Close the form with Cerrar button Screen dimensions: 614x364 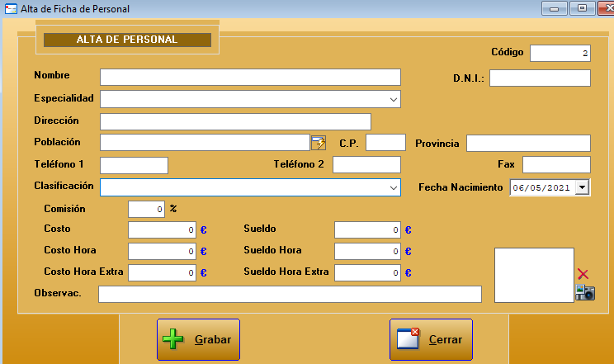[x=431, y=339]
